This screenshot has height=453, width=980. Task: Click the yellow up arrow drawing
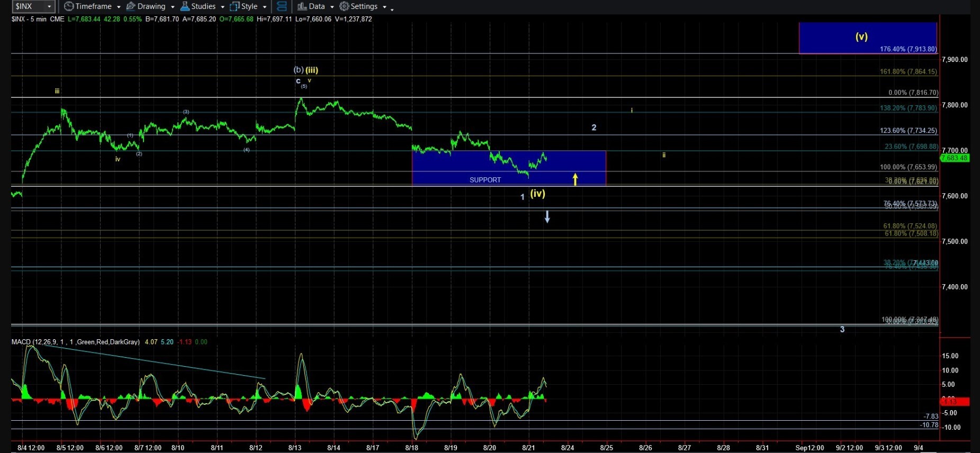[x=575, y=179]
